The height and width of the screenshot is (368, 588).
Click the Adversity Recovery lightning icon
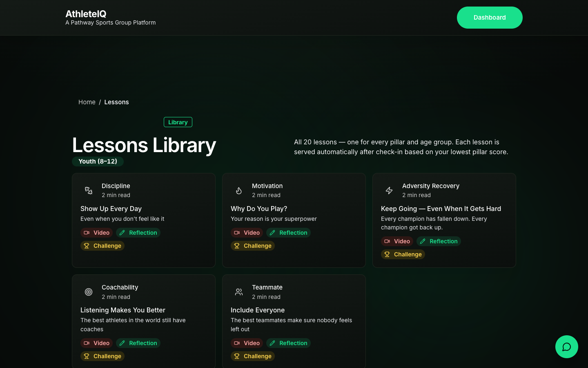(x=389, y=191)
